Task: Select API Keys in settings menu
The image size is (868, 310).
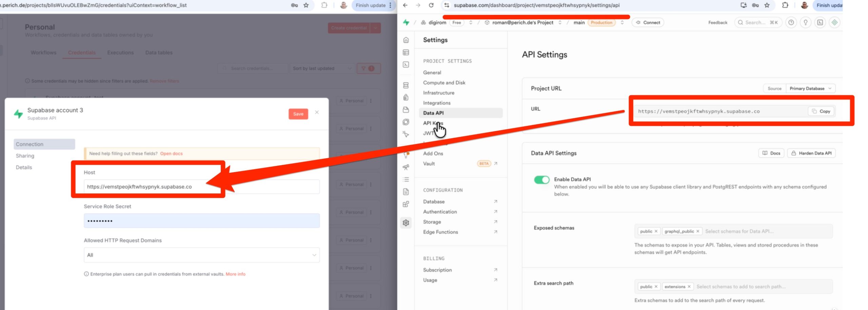Action: [x=433, y=123]
